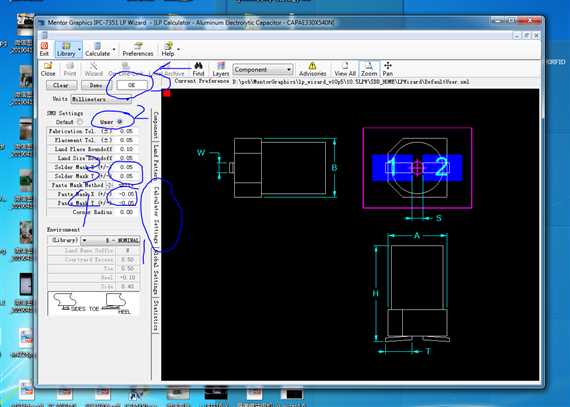Activate the Pan tool icon
The image size is (570, 407).
[x=388, y=69]
